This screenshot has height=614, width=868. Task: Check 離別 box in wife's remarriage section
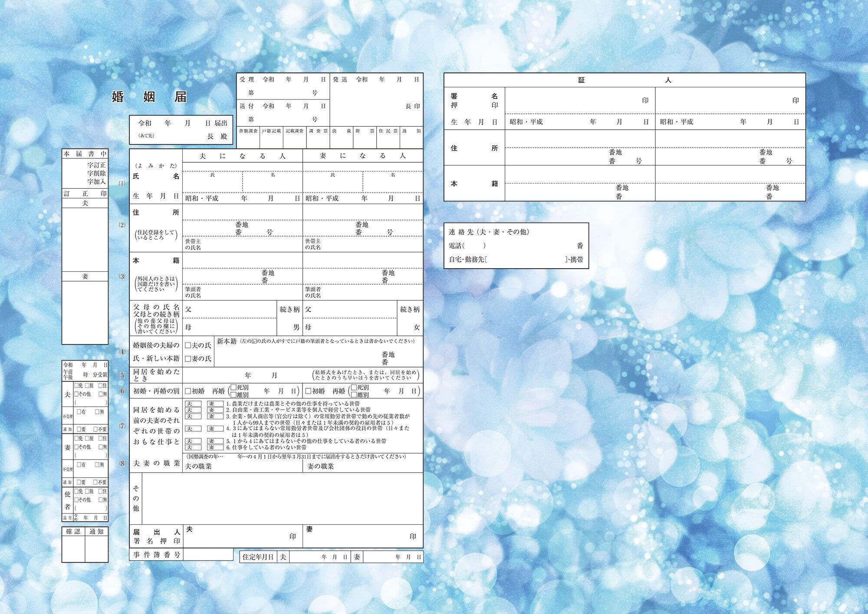point(354,395)
